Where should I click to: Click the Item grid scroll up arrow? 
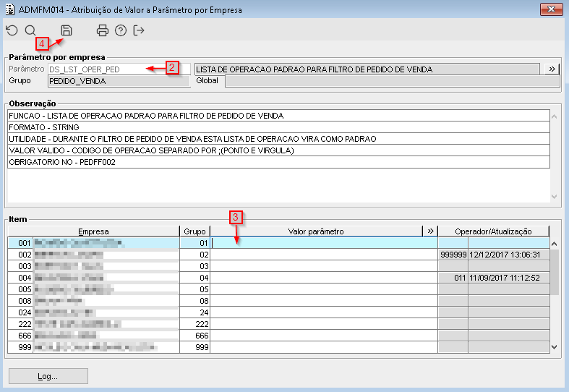click(x=554, y=244)
